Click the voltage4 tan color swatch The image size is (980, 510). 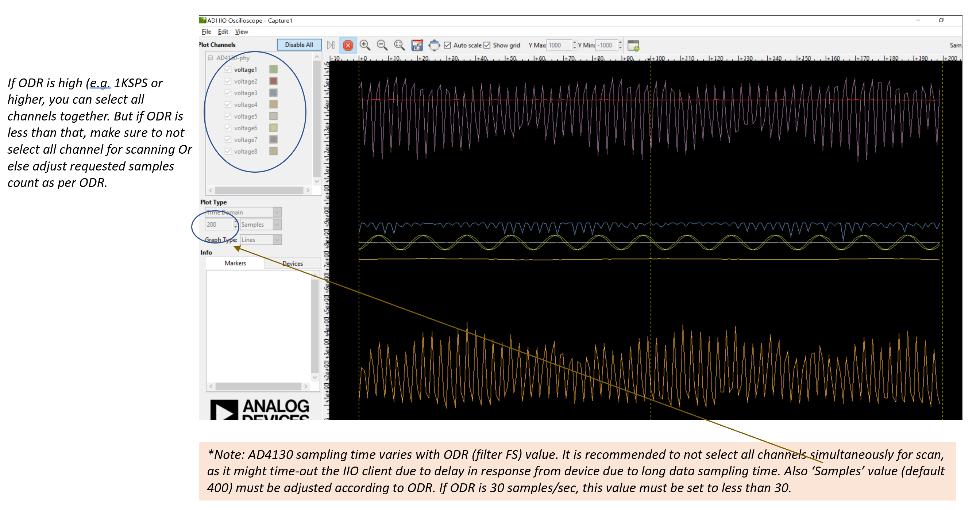[273, 104]
